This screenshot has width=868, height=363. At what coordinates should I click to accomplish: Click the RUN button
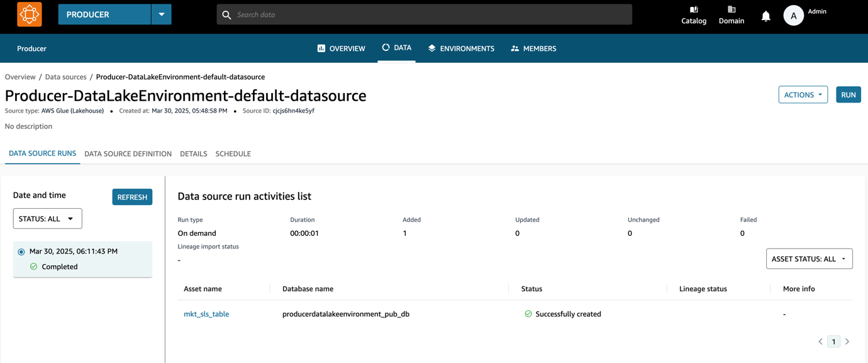coord(848,94)
